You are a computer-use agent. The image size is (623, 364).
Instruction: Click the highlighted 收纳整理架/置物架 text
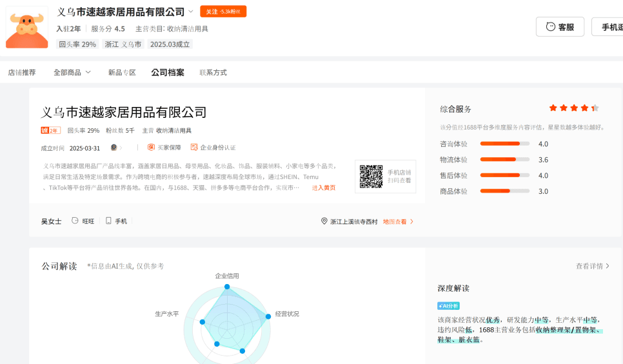pos(568,330)
